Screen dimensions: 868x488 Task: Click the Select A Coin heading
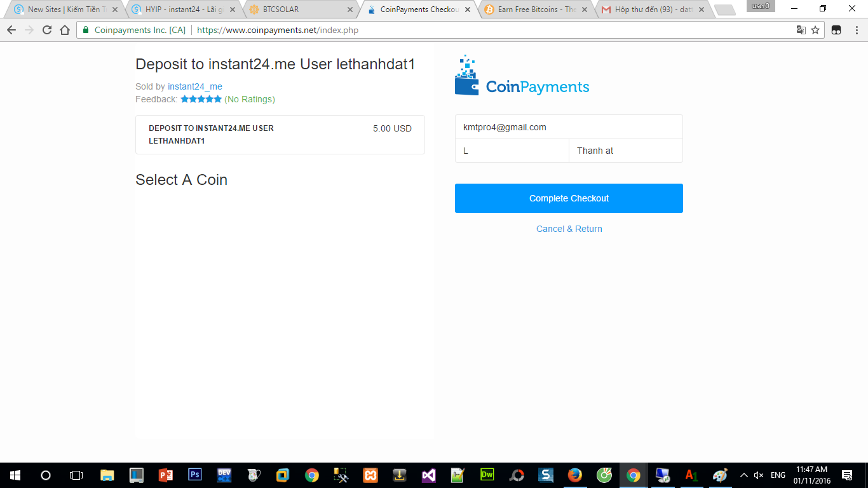181,180
